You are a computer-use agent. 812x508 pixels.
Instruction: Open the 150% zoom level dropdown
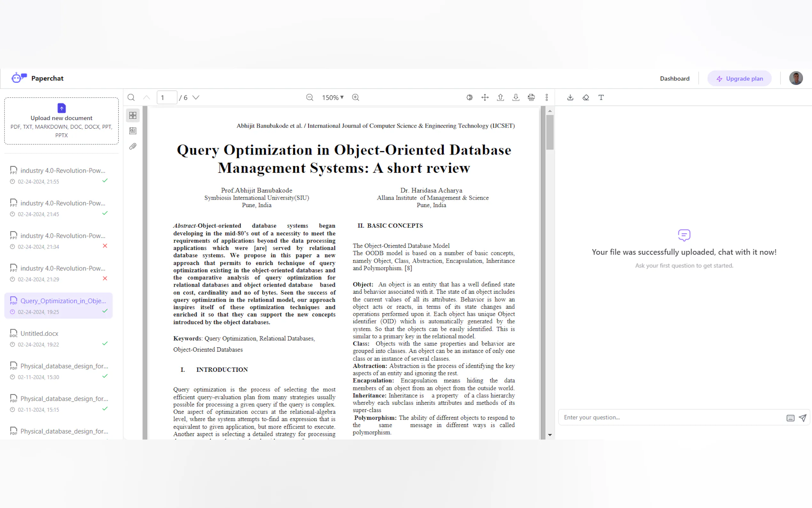333,98
